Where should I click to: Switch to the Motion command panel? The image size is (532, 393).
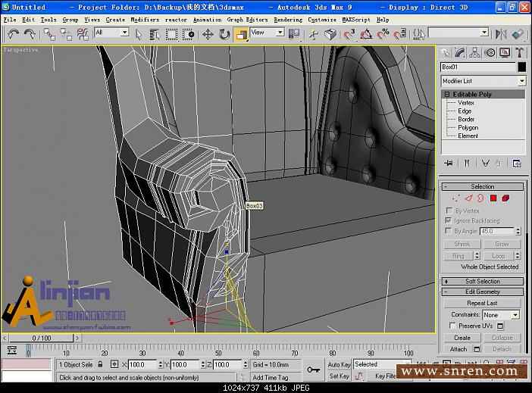(490, 53)
